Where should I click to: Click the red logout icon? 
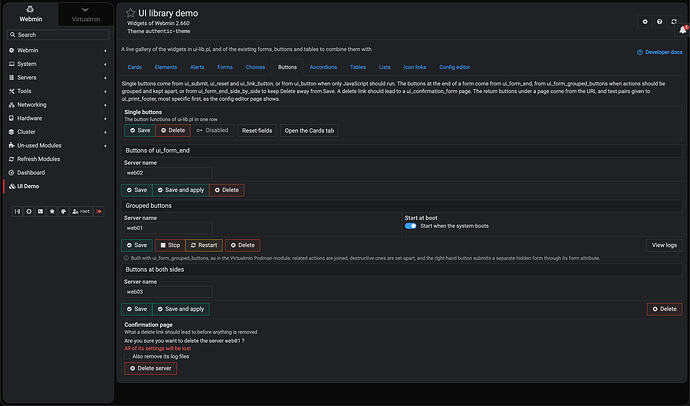(99, 212)
